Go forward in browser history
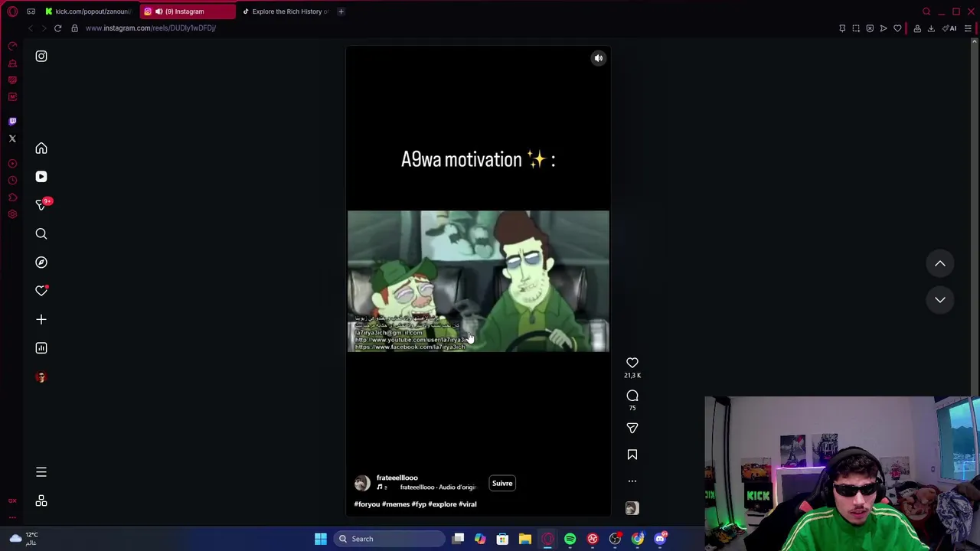 (x=44, y=28)
